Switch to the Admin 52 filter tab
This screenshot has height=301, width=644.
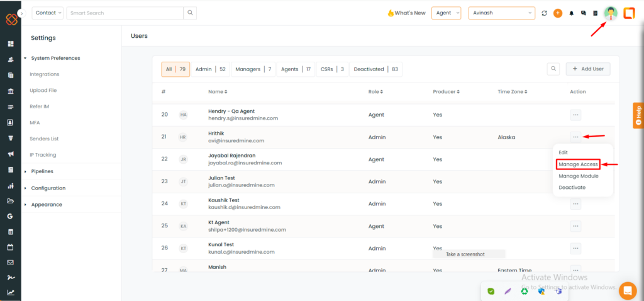point(211,69)
